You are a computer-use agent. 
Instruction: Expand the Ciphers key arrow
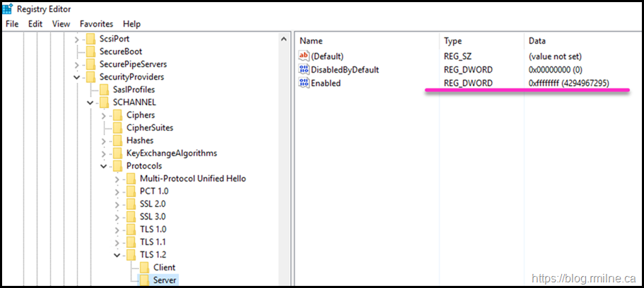tap(103, 115)
